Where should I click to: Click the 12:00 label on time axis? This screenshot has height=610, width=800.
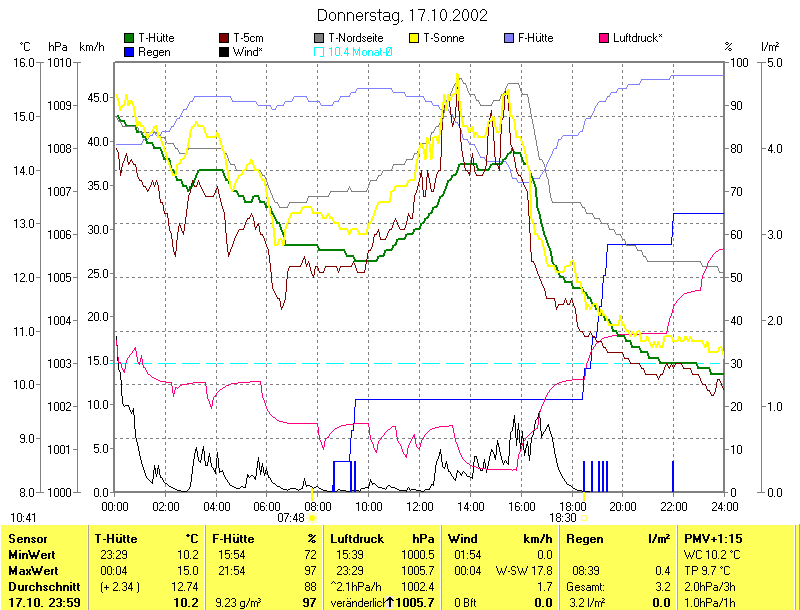[418, 507]
